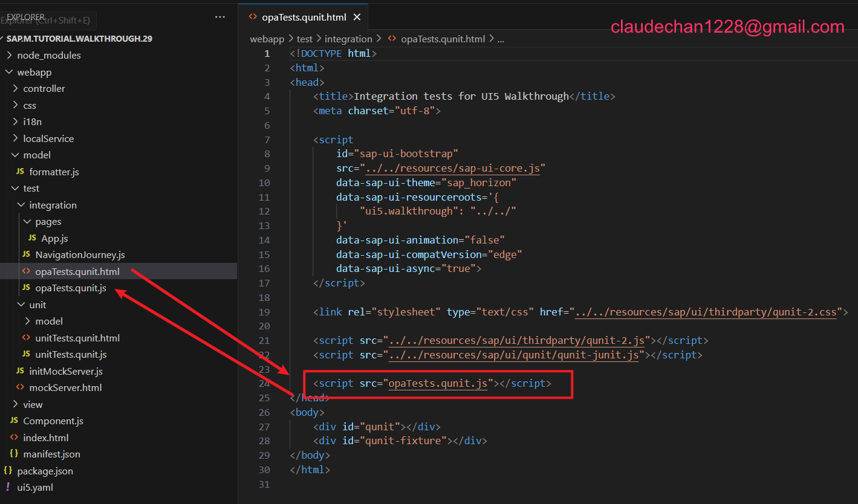The width and height of the screenshot is (858, 504).
Task: Open the Explorer more actions ellipsis menu
Action: pos(220,17)
